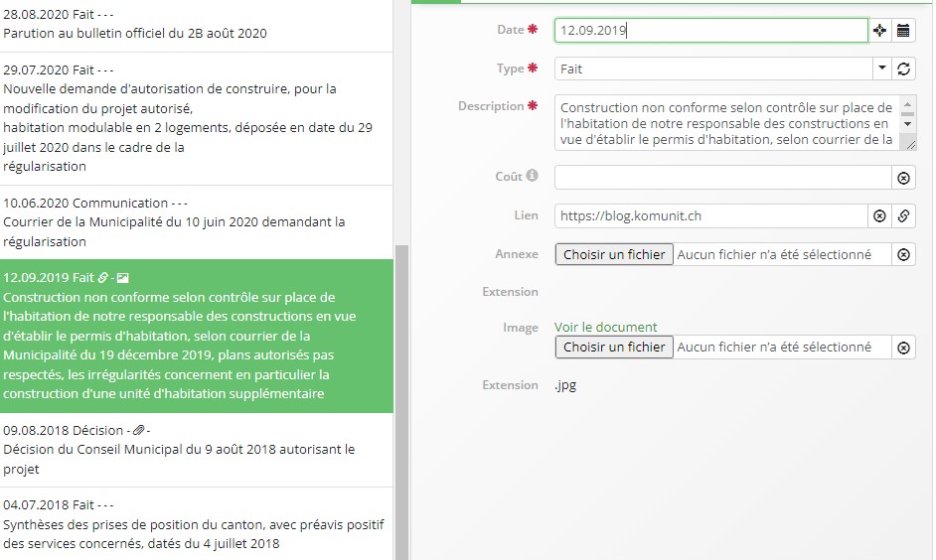
Task: Clear the Coût field with its X icon
Action: (x=903, y=178)
